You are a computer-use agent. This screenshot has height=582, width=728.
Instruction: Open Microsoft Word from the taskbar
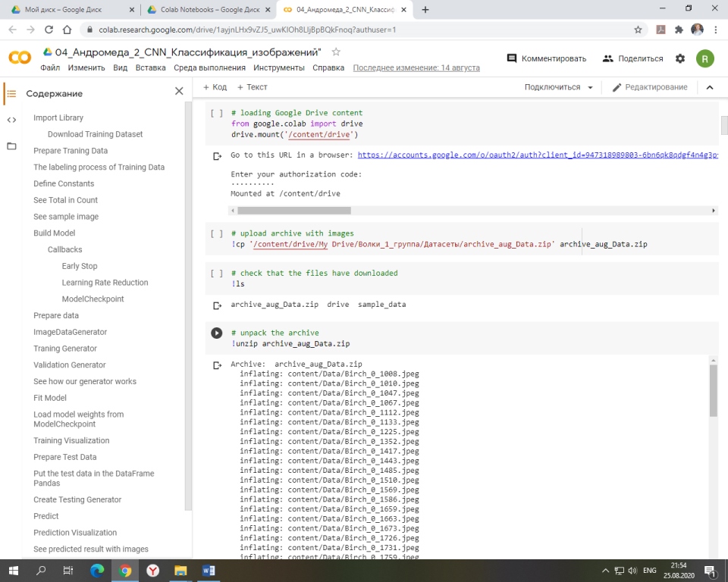[x=209, y=570]
